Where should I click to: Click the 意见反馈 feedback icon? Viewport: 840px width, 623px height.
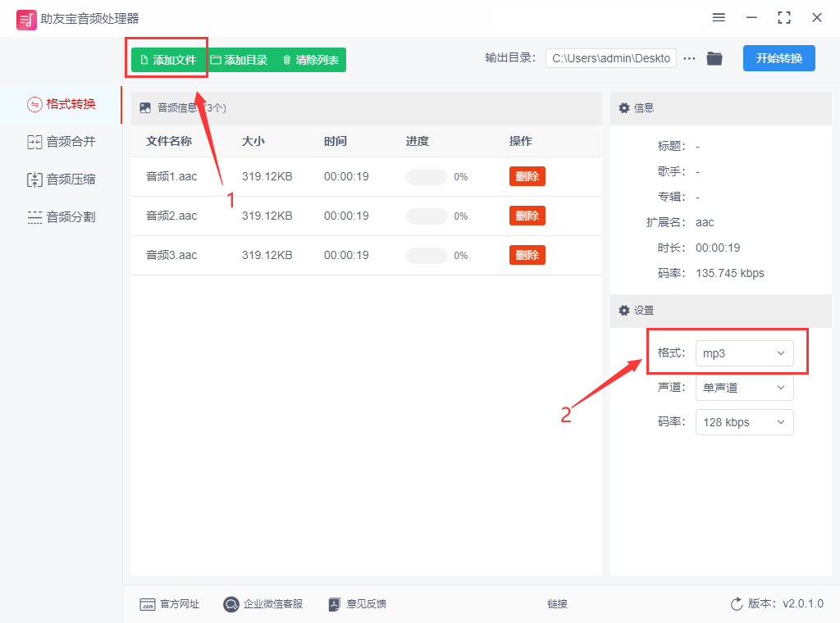coord(335,604)
